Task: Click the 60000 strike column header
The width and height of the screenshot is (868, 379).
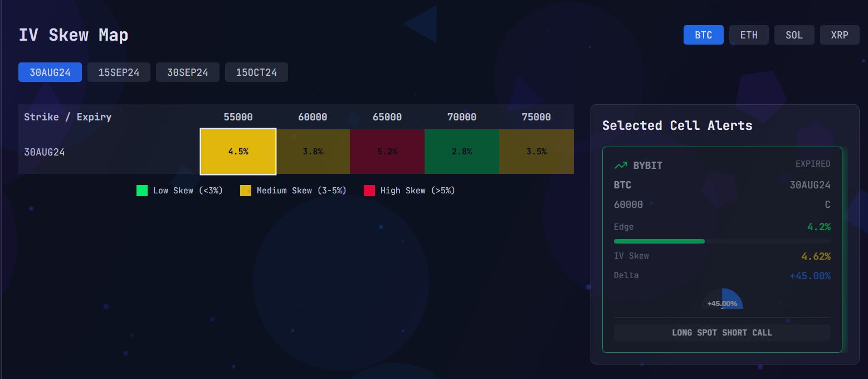Action: click(313, 117)
